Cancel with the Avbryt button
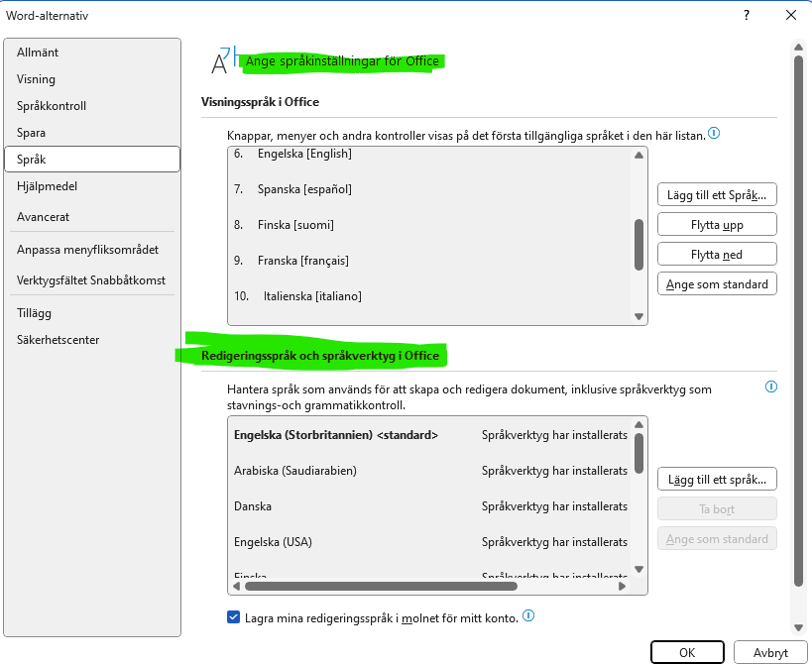This screenshot has width=812, height=664. click(x=770, y=653)
